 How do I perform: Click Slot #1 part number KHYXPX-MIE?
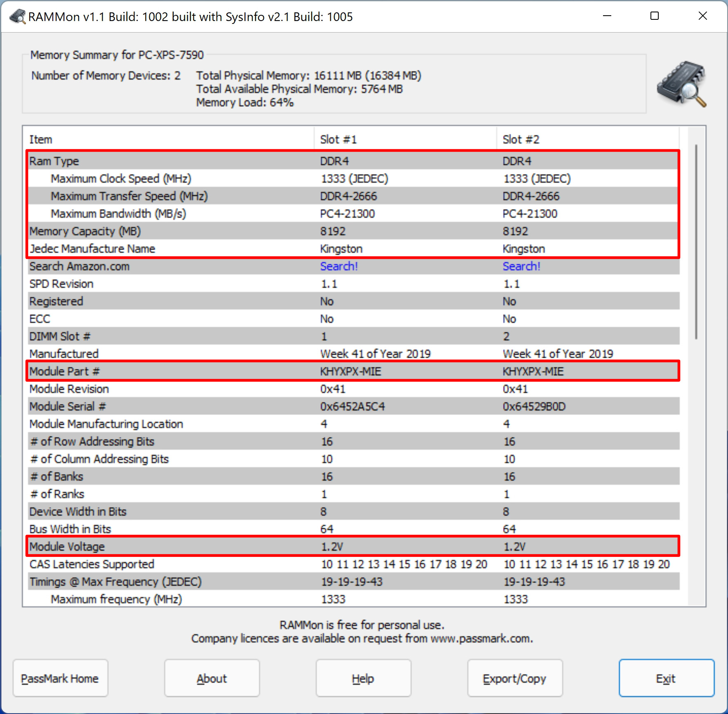pyautogui.click(x=351, y=371)
